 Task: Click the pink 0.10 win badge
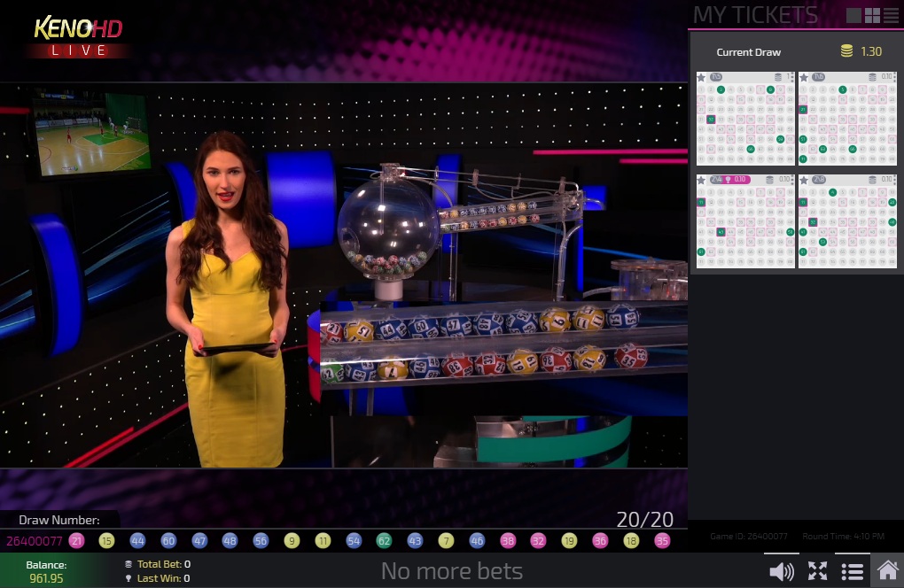(737, 180)
